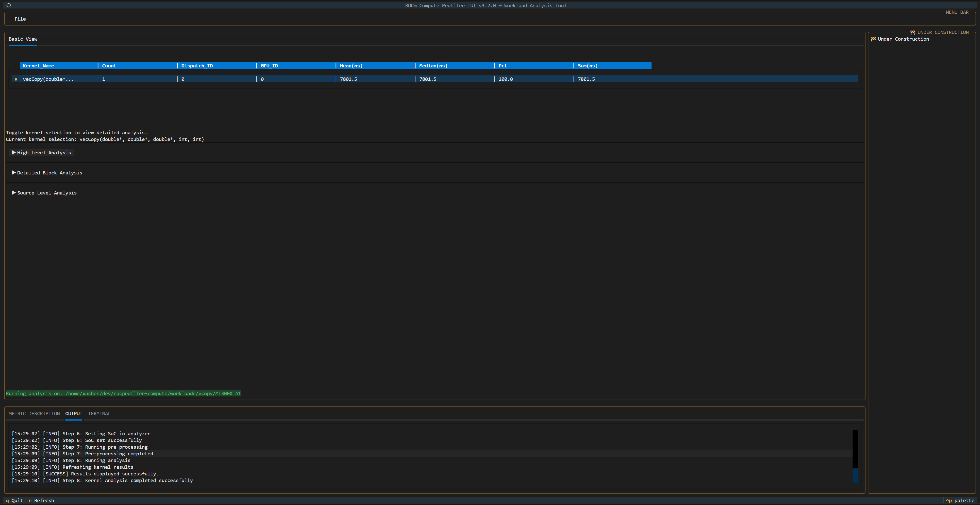Viewport: 980px width, 505px height.
Task: Expand High Level Analysis section
Action: 41,153
